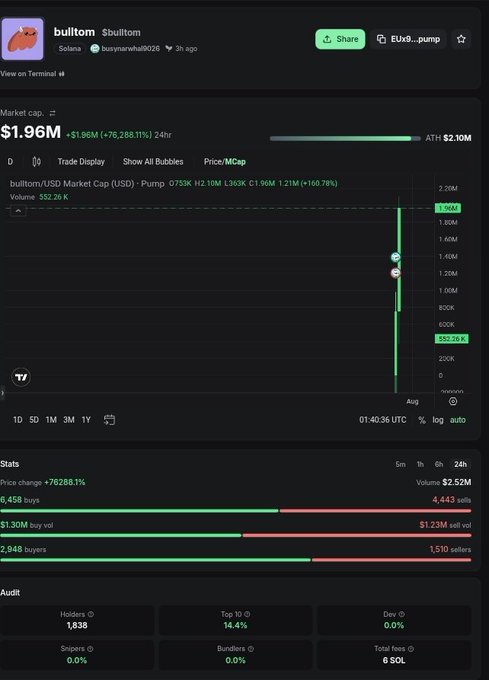Click the +76288.1% price change value
Viewport: 489px width, 680px height.
pos(65,483)
